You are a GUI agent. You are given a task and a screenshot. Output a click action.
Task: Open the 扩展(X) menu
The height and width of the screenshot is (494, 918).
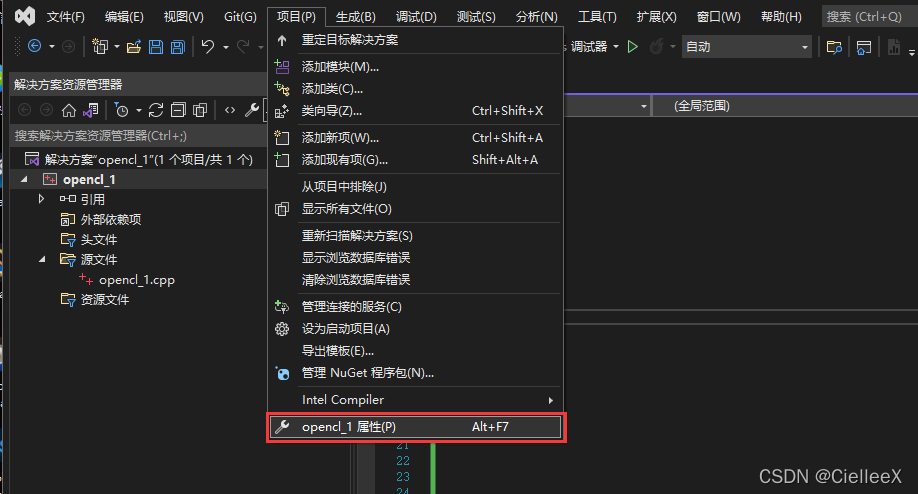(x=656, y=17)
